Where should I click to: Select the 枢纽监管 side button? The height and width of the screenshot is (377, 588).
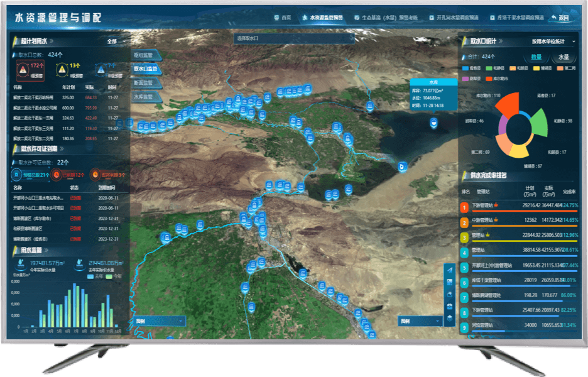coord(146,55)
